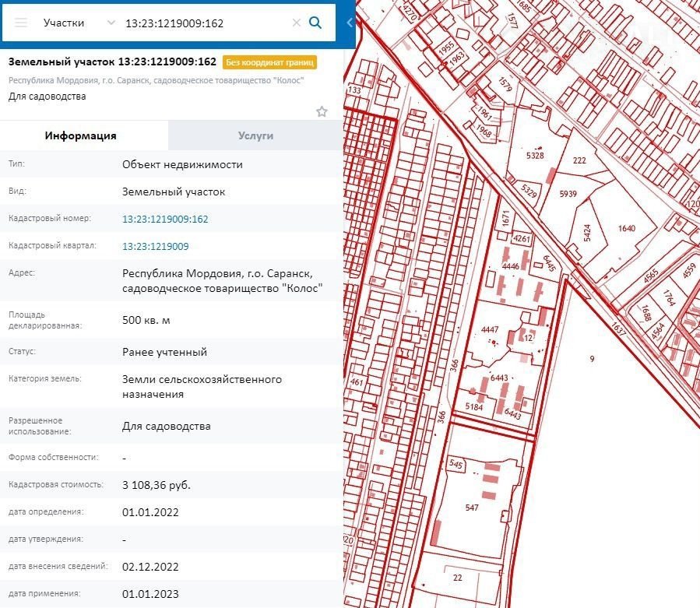Switch to the Услуги tab
This screenshot has width=700, height=608.
coord(255,135)
